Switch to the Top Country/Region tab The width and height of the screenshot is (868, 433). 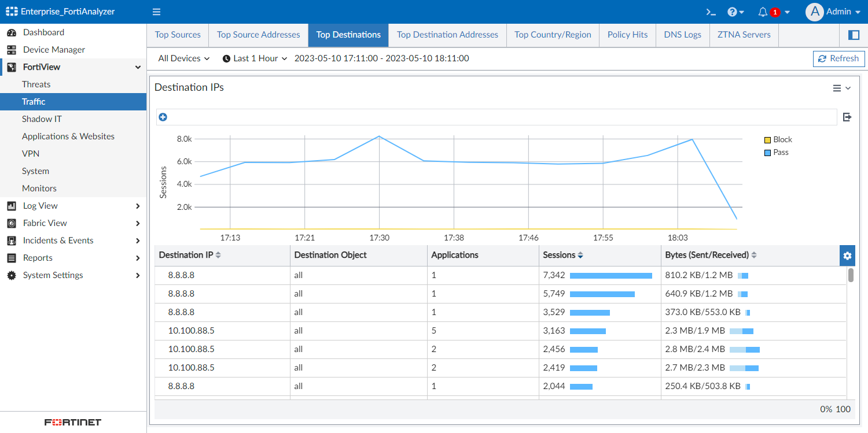point(553,35)
